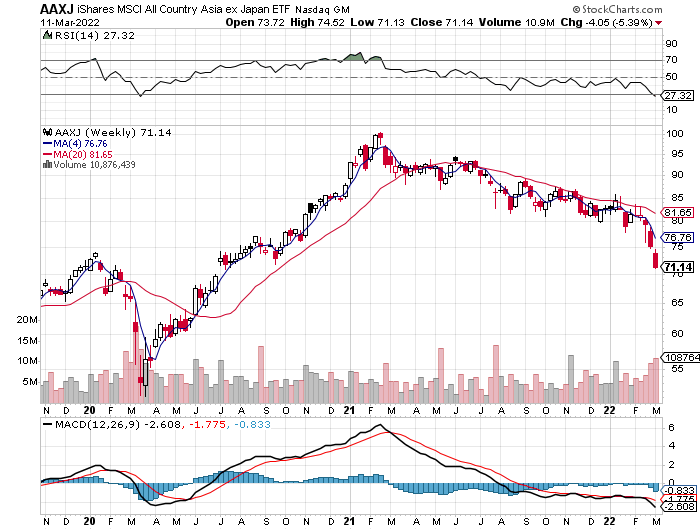The image size is (700, 530).
Task: Click the 4 MACD axis label
Action: tap(671, 446)
